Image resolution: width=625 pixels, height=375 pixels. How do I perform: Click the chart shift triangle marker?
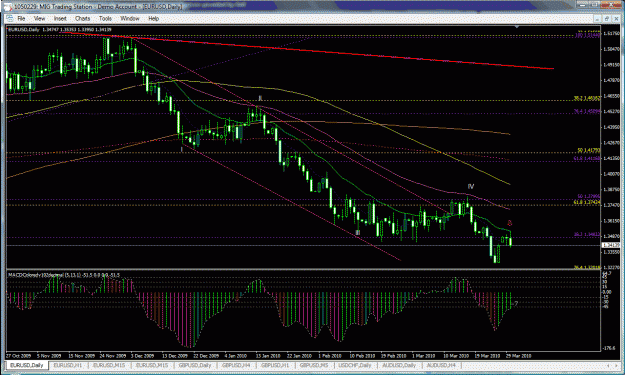point(517,27)
